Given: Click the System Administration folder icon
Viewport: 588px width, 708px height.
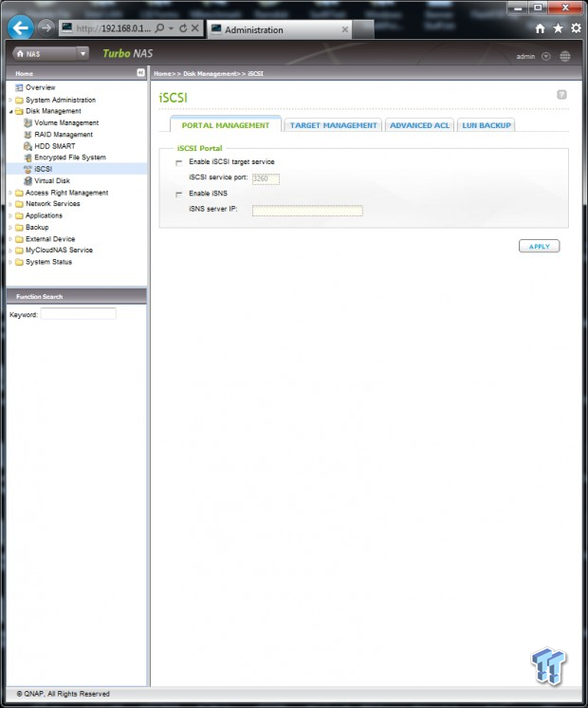Looking at the screenshot, I should [x=19, y=100].
